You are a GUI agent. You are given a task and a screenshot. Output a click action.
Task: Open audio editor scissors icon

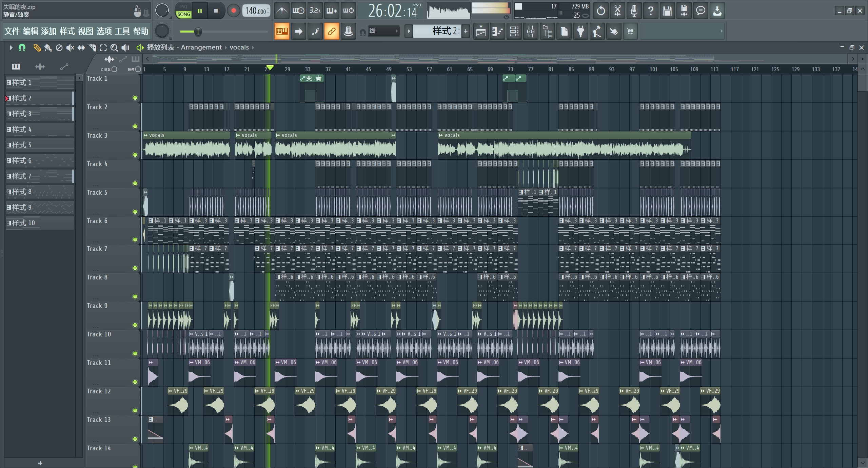pos(617,11)
